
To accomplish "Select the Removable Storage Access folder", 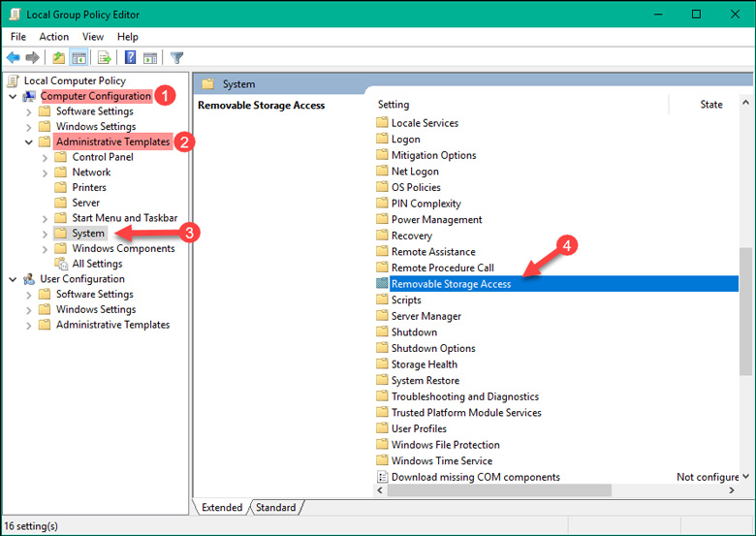I will pos(451,284).
